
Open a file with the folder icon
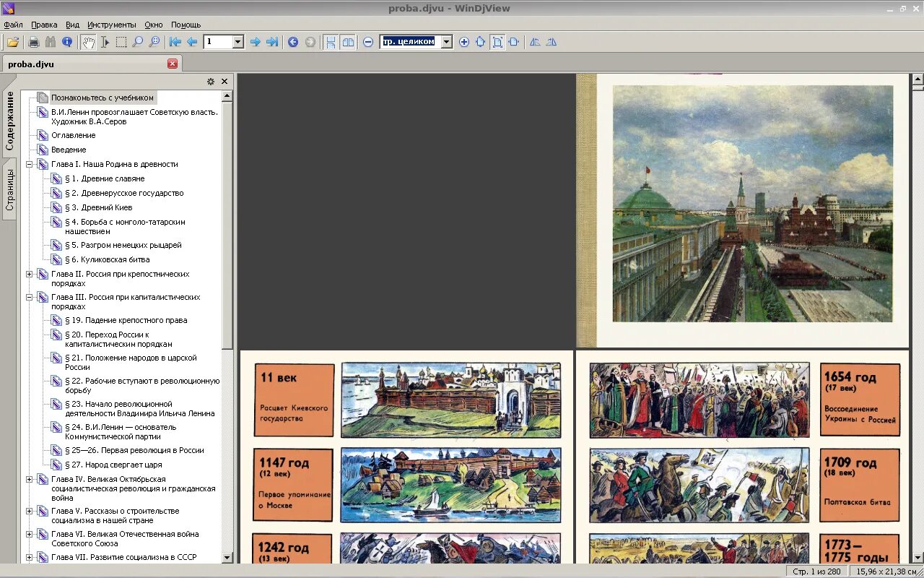click(13, 42)
